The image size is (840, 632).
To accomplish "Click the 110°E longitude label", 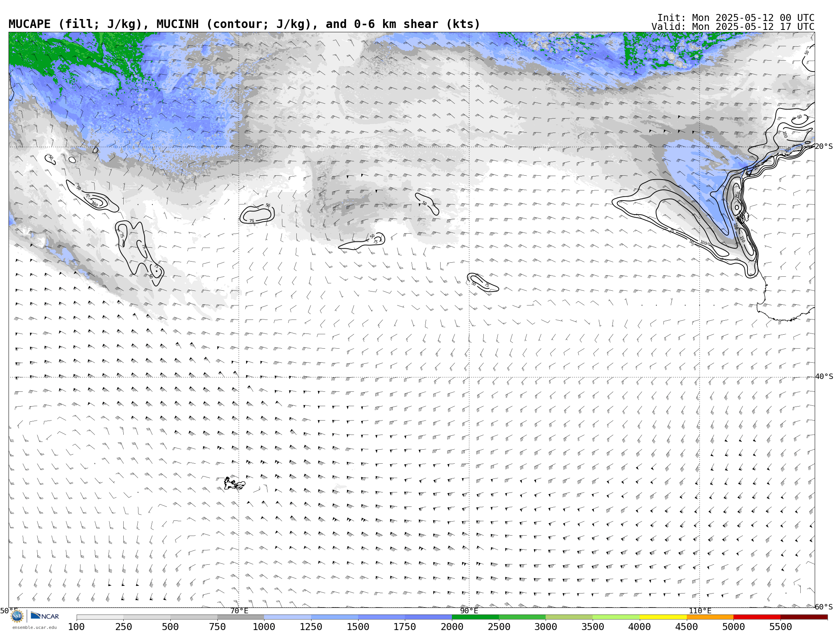I will point(700,611).
